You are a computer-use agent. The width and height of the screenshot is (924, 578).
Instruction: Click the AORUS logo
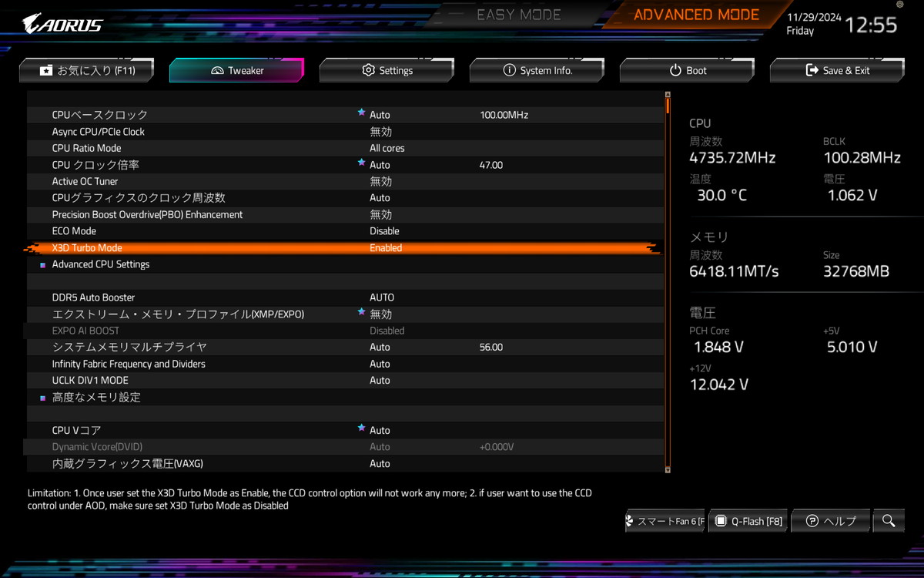pos(62,23)
